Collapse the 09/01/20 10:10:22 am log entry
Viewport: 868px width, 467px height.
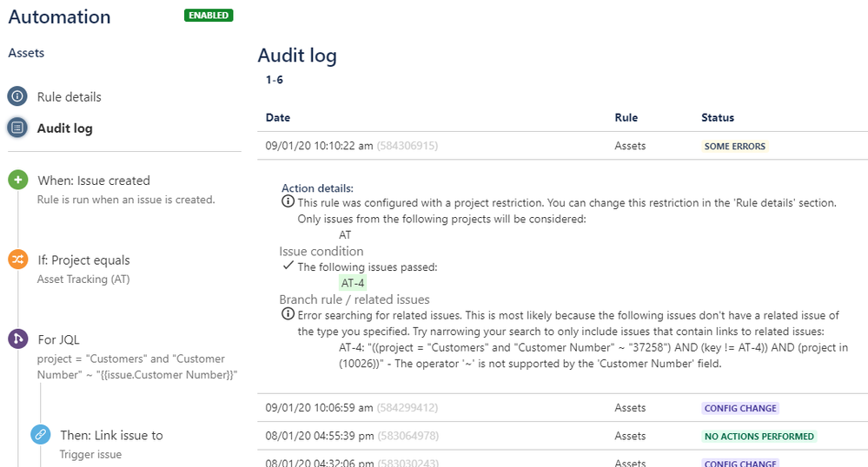562,146
